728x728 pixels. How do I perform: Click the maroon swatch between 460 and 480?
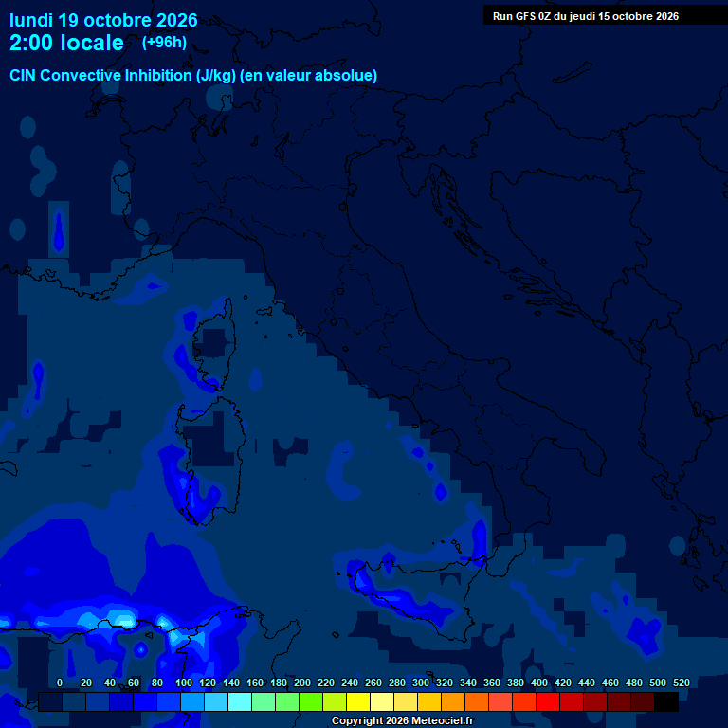pyautogui.click(x=618, y=701)
